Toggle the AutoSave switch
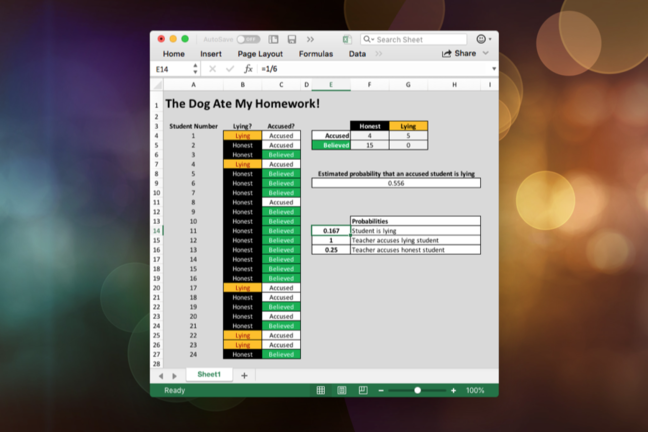Screen dimensions: 648x432 247,39
